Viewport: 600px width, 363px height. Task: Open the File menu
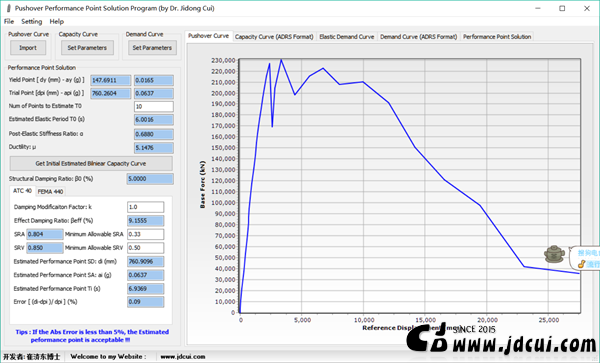pyautogui.click(x=9, y=21)
